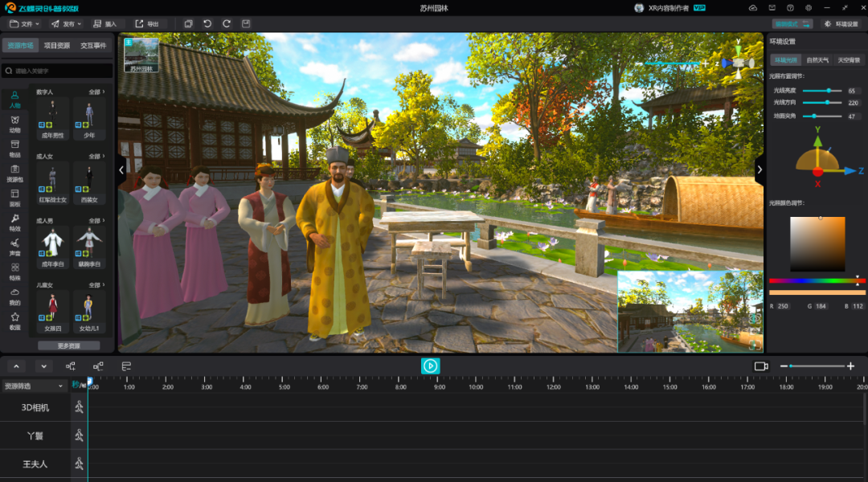Viewport: 868px width, 482px height.
Task: Open the 文件 file dropdown
Action: (24, 24)
